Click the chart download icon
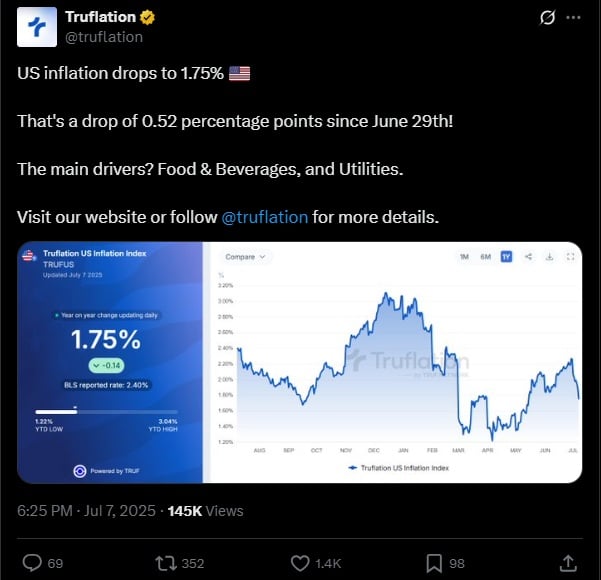 549,257
